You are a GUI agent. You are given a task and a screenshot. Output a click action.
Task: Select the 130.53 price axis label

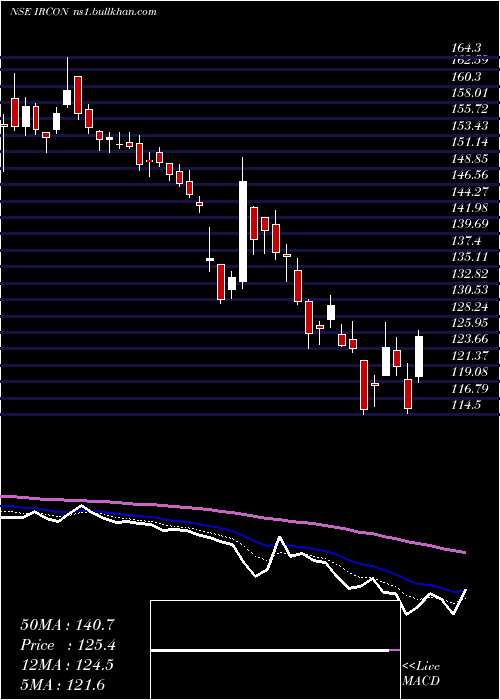click(x=470, y=291)
